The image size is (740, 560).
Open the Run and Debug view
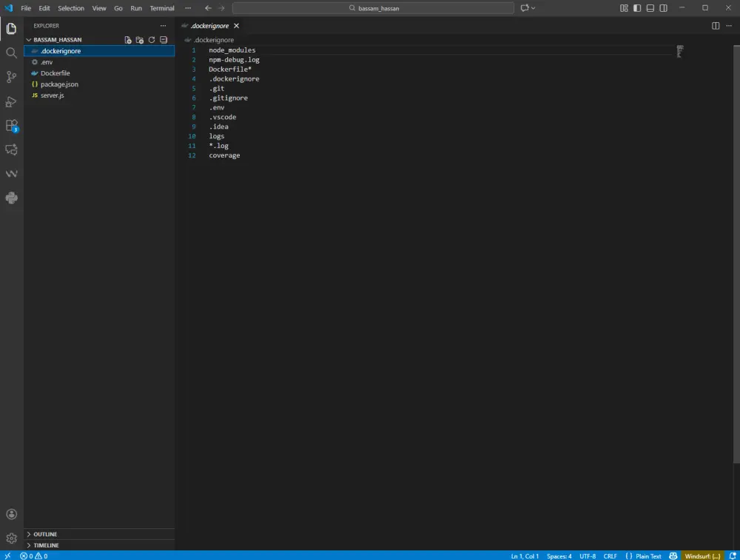(x=11, y=101)
